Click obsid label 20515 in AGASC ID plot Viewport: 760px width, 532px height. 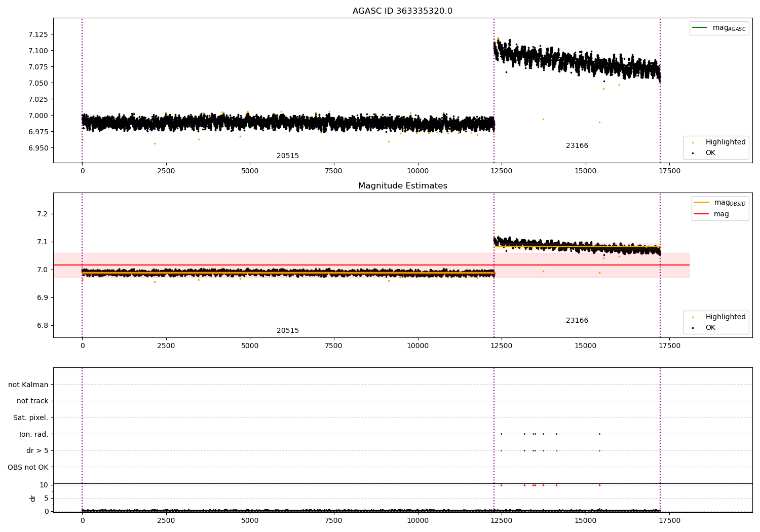click(288, 156)
